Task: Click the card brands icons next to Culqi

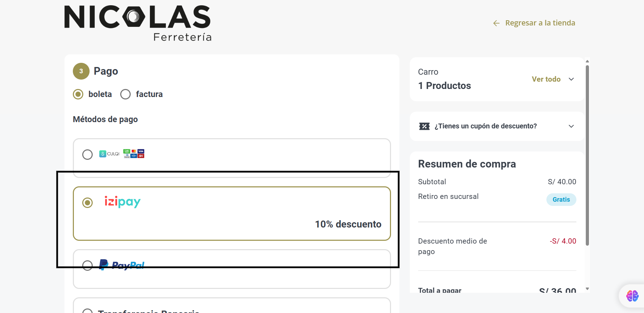Action: point(134,154)
